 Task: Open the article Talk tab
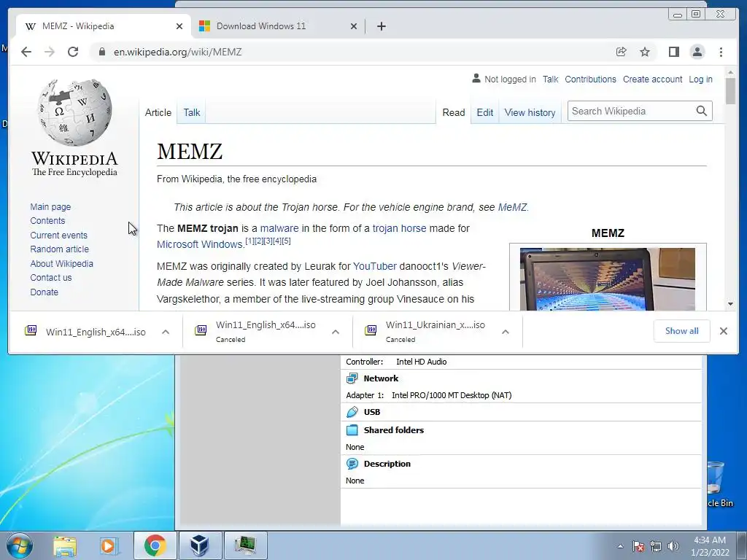pos(192,113)
